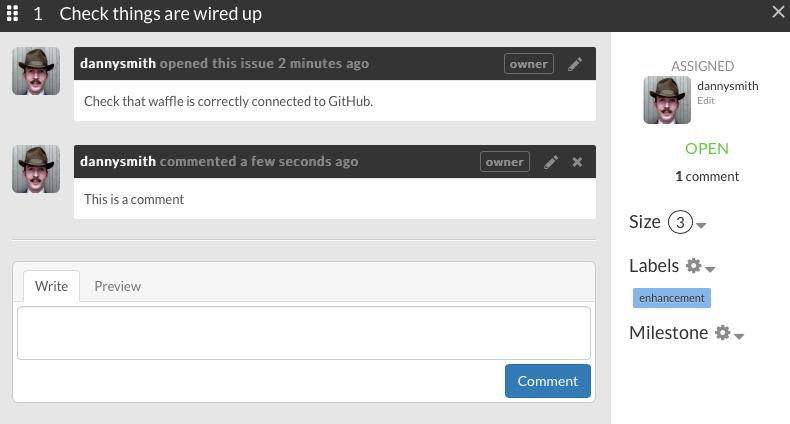This screenshot has width=790, height=424.
Task: Click the drag handle grid icon
Action: pos(14,14)
